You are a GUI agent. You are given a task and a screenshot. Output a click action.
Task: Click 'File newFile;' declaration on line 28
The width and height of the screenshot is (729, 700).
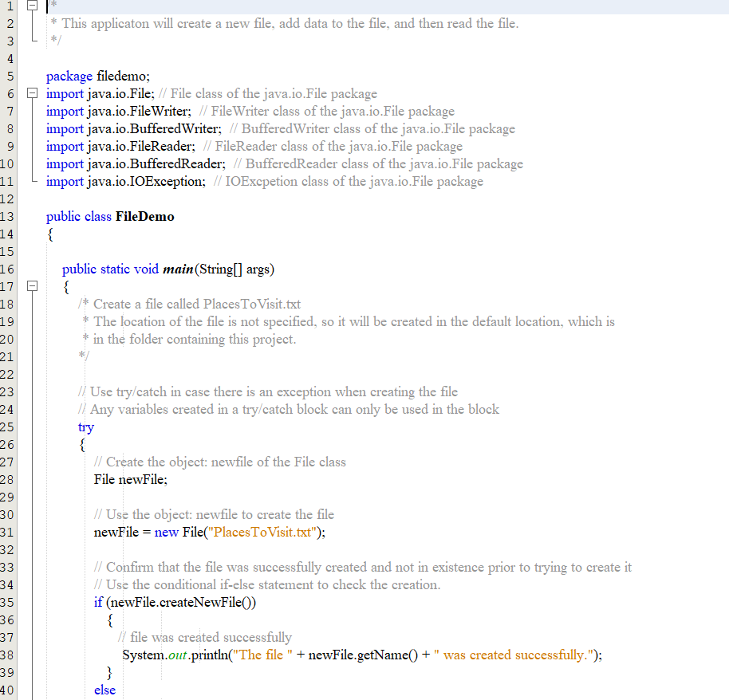coord(131,480)
